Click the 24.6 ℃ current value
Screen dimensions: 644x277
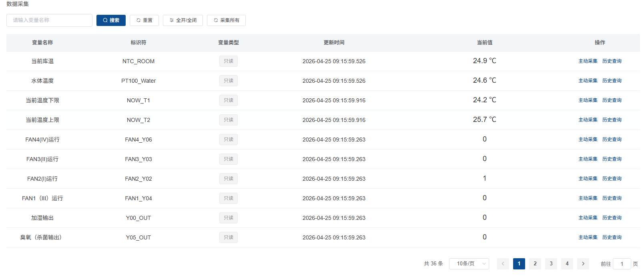(x=485, y=80)
